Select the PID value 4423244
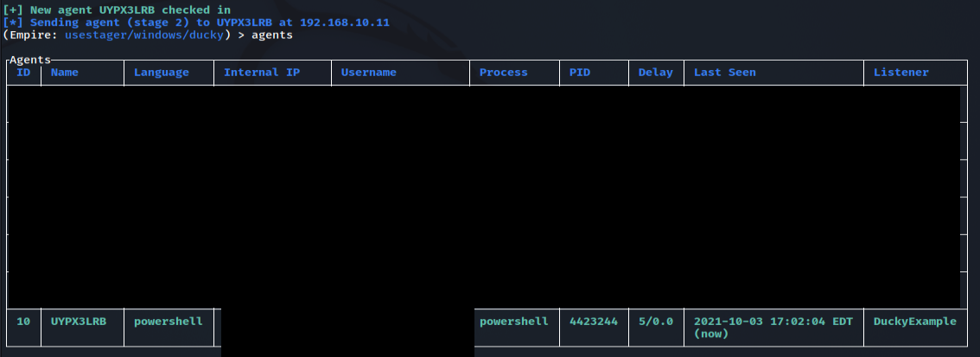The height and width of the screenshot is (357, 980). [x=594, y=322]
